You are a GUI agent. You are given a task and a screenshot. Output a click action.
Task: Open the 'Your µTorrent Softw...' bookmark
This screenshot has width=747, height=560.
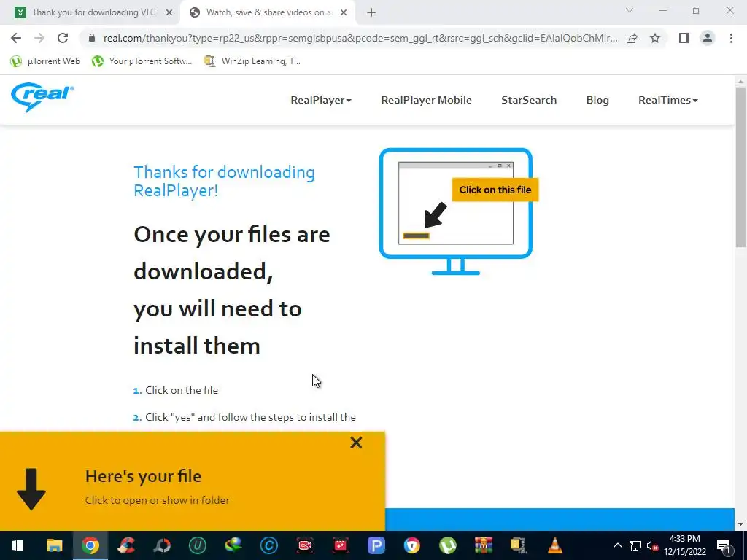point(142,61)
